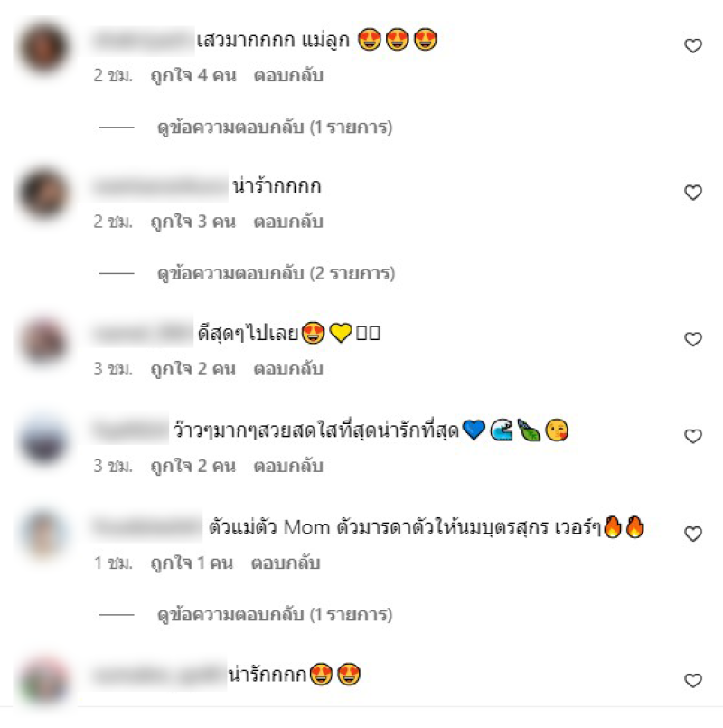The image size is (723, 728).
Task: Open the blurred username beside "ดีสุดๆไปเลย"
Action: pyautogui.click(x=143, y=333)
